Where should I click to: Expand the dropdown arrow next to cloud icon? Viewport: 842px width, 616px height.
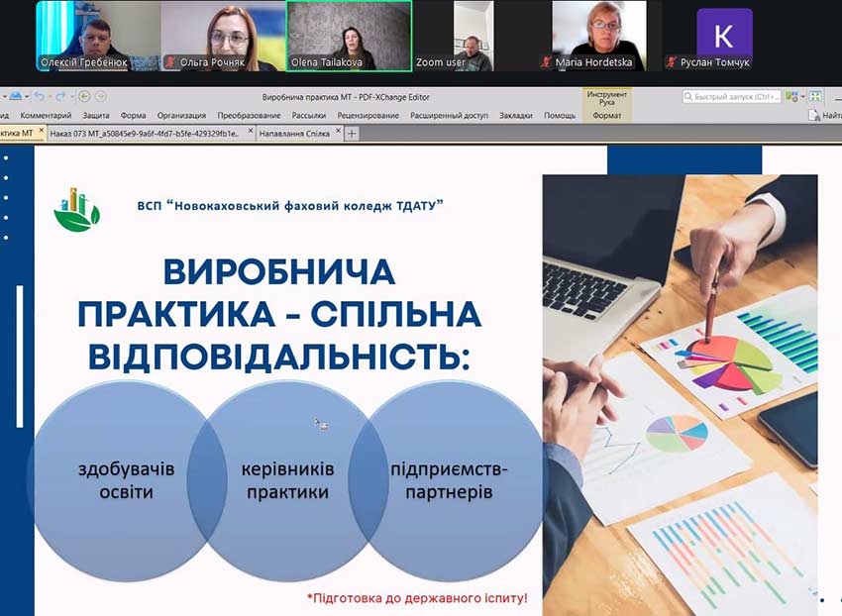click(27, 97)
